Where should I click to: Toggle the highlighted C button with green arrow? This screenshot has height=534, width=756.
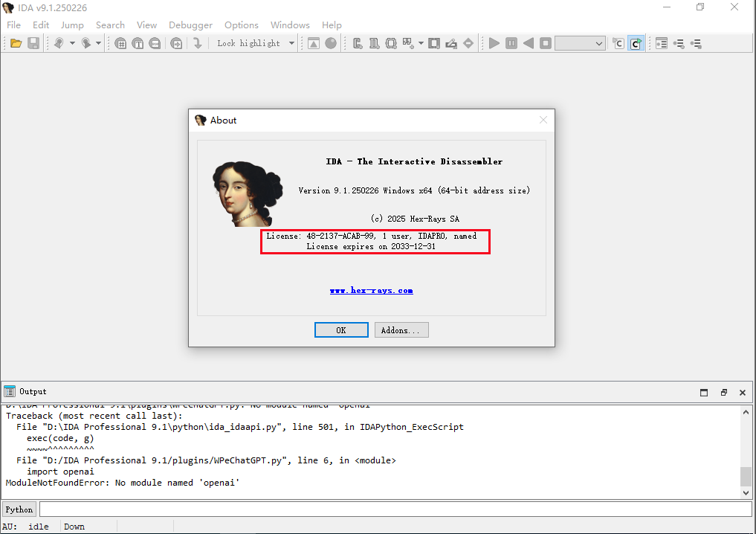tap(636, 43)
